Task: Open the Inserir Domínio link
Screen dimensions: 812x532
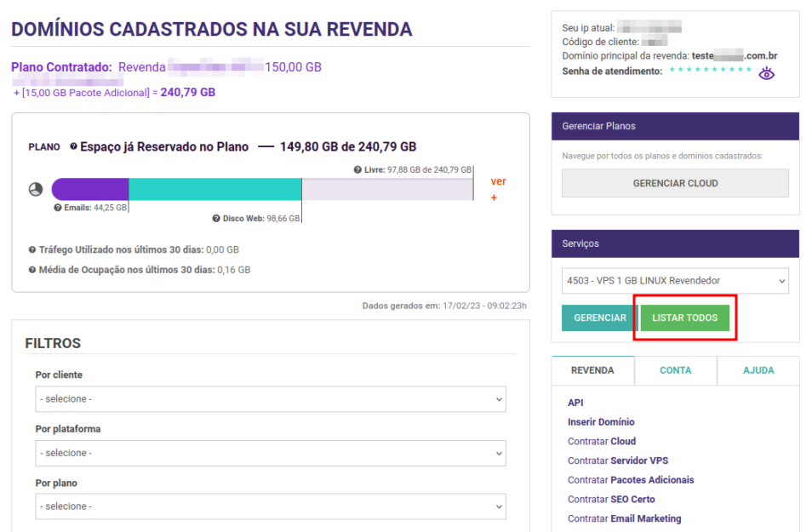Action: tap(601, 422)
